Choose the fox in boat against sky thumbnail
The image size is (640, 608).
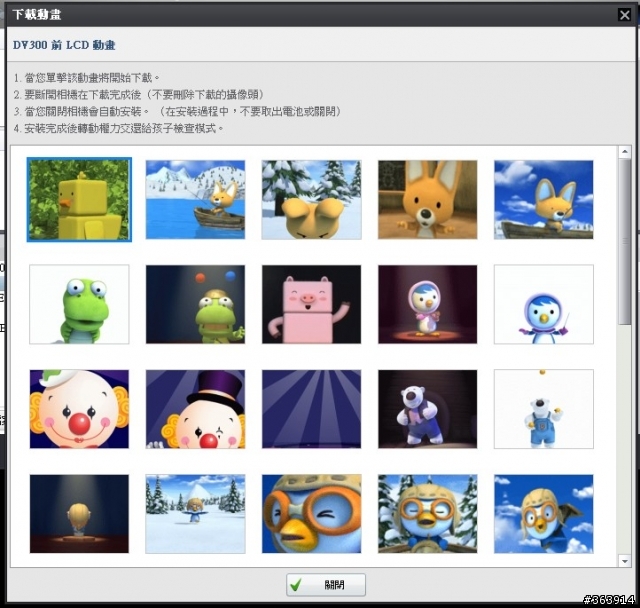point(544,200)
